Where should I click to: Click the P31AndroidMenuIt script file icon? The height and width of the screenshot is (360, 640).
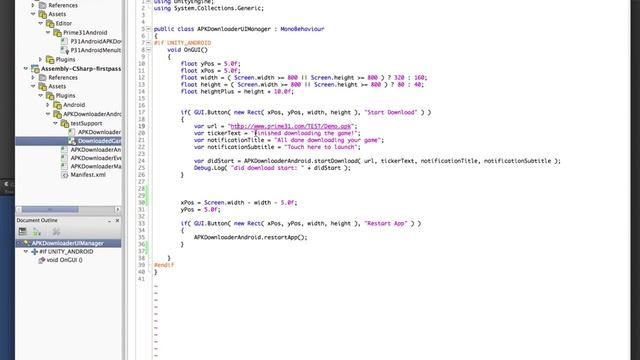64,50
